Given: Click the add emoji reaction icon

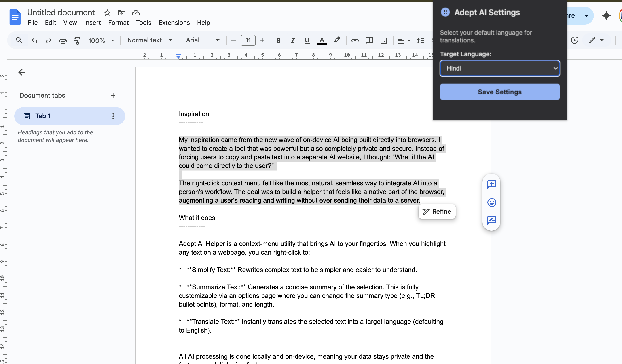Looking at the screenshot, I should (491, 203).
